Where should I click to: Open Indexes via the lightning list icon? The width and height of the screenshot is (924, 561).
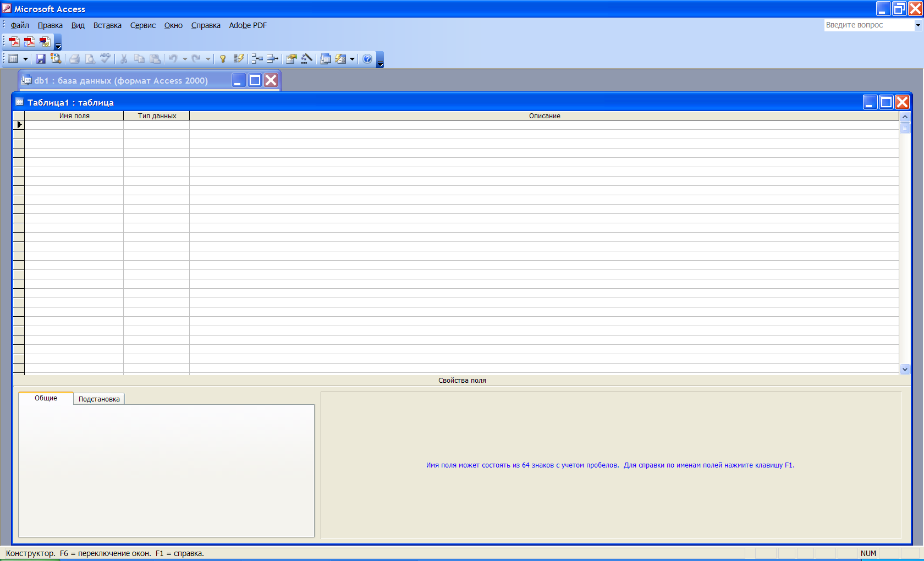pos(238,59)
